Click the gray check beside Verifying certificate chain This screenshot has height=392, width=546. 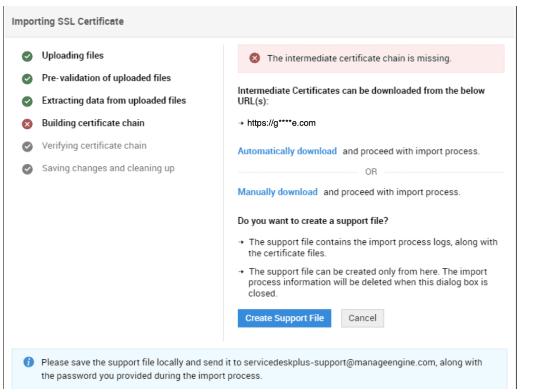(27, 146)
